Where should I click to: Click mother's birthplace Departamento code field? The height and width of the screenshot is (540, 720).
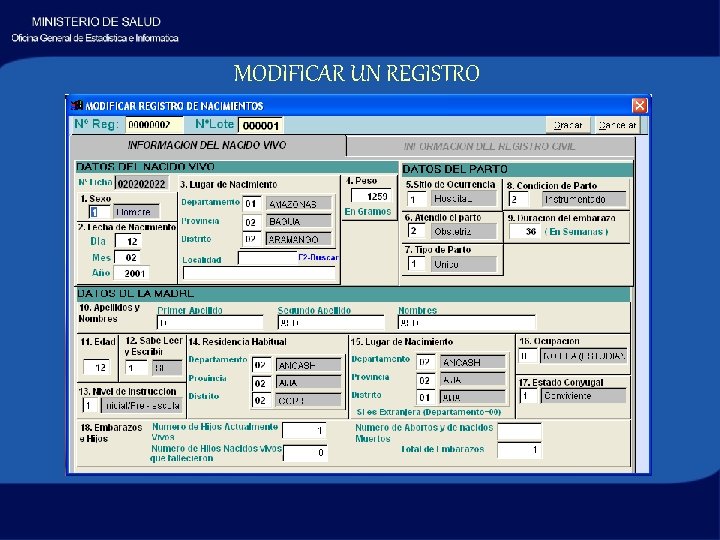426,362
